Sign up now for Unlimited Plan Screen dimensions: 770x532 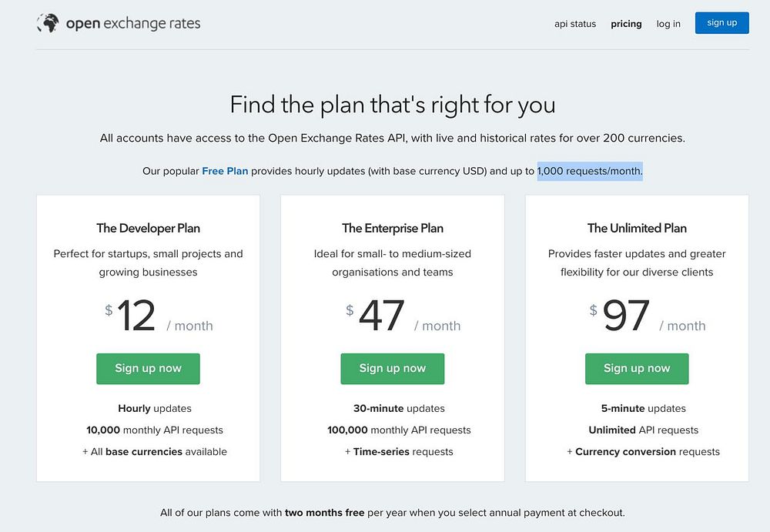[x=637, y=369]
